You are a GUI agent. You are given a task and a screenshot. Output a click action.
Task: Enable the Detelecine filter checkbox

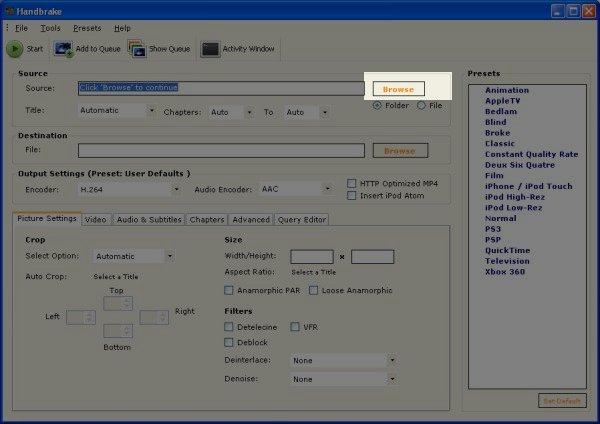pyautogui.click(x=230, y=327)
